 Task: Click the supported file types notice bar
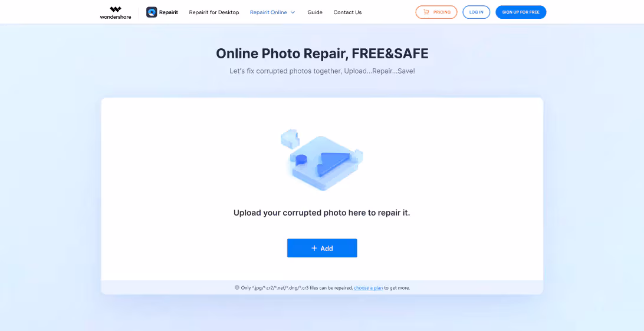[x=322, y=287]
